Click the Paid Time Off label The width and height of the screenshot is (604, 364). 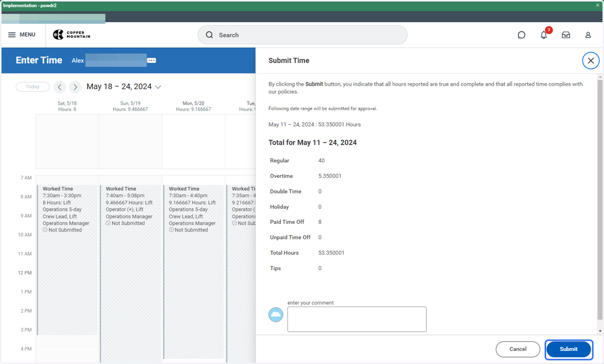(287, 222)
